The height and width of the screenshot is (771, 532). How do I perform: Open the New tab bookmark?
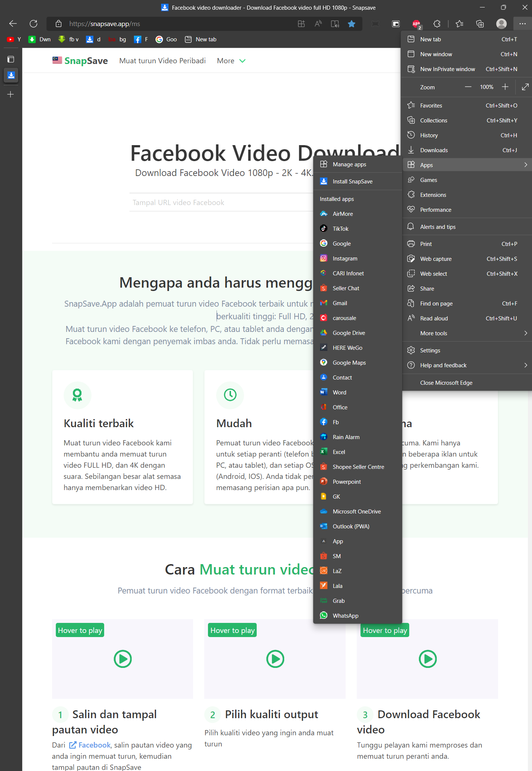[x=201, y=39]
